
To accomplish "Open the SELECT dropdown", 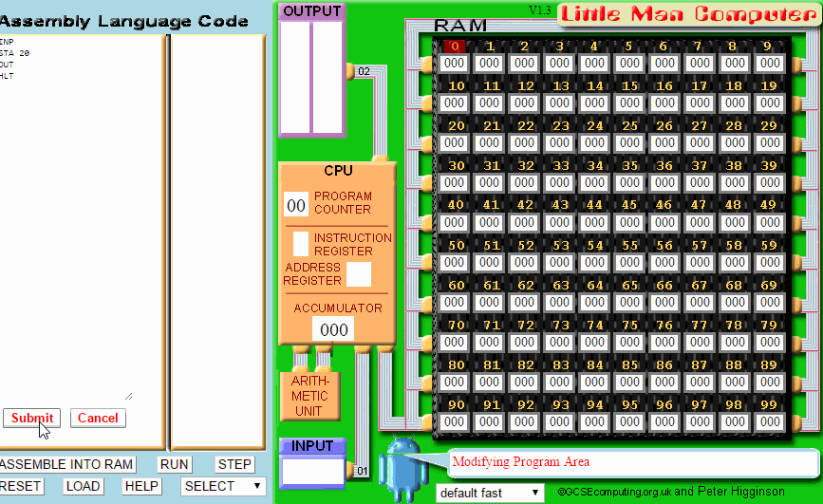I will coord(222,486).
